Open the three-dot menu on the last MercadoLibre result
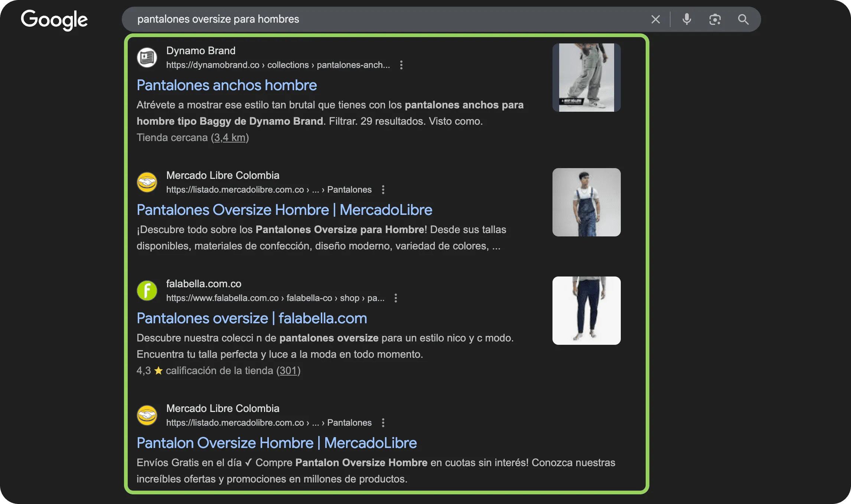This screenshot has width=851, height=504. pyautogui.click(x=383, y=423)
